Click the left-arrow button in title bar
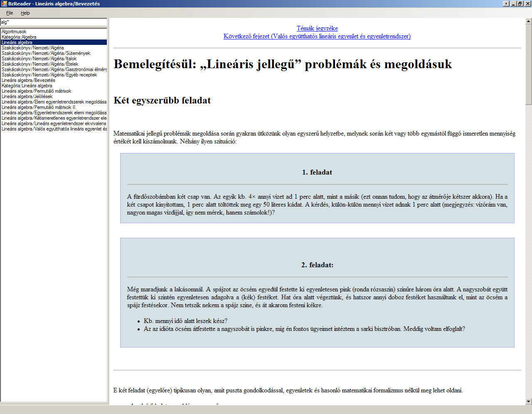 pyautogui.click(x=506, y=3)
